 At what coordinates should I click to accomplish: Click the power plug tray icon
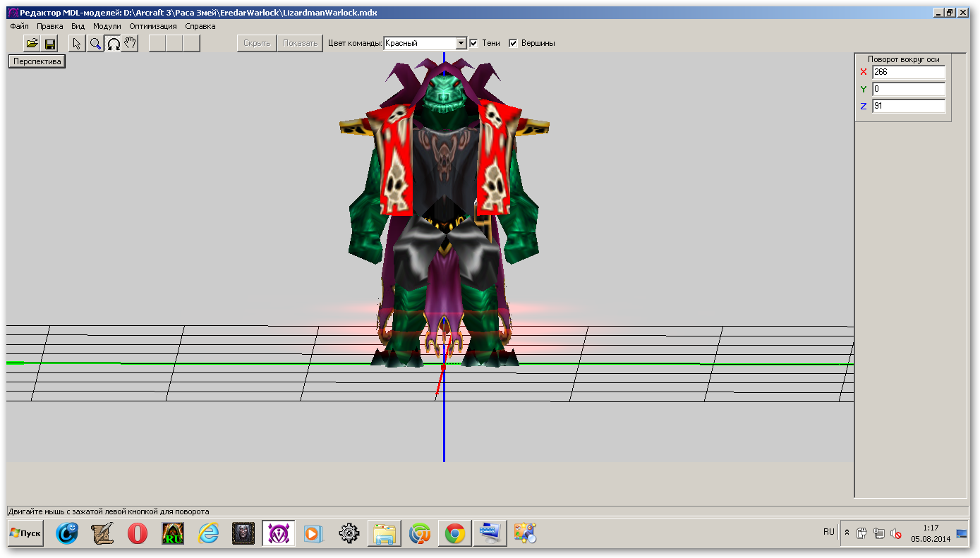861,534
